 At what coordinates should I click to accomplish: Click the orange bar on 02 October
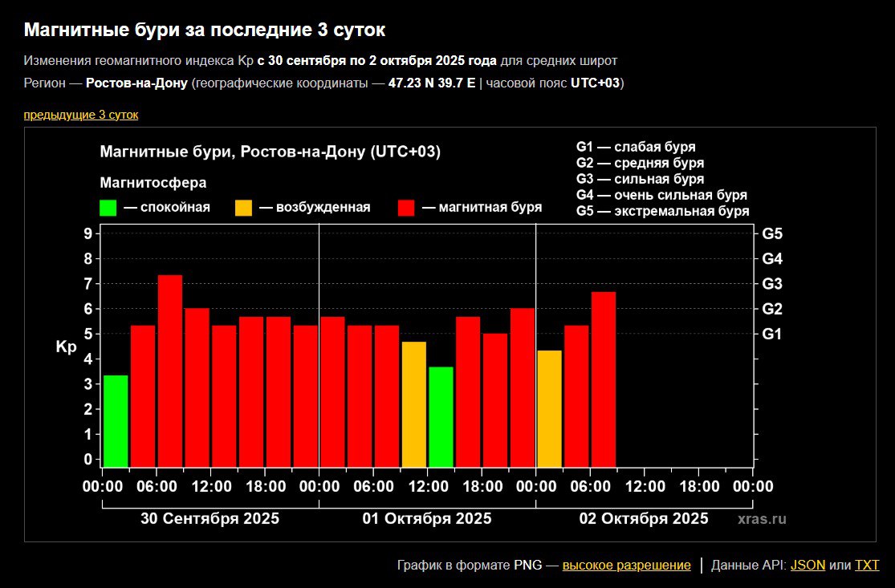coord(549,408)
